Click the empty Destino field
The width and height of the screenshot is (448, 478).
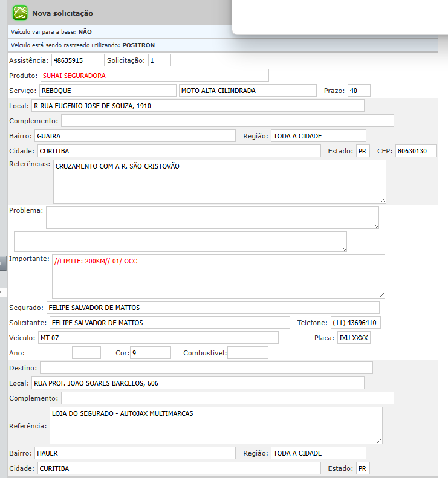click(x=206, y=368)
